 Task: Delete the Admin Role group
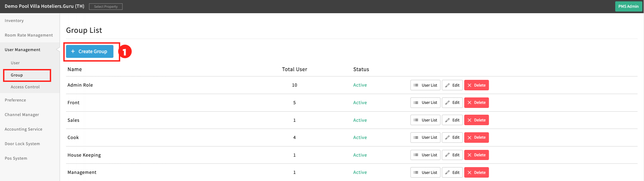pyautogui.click(x=476, y=85)
